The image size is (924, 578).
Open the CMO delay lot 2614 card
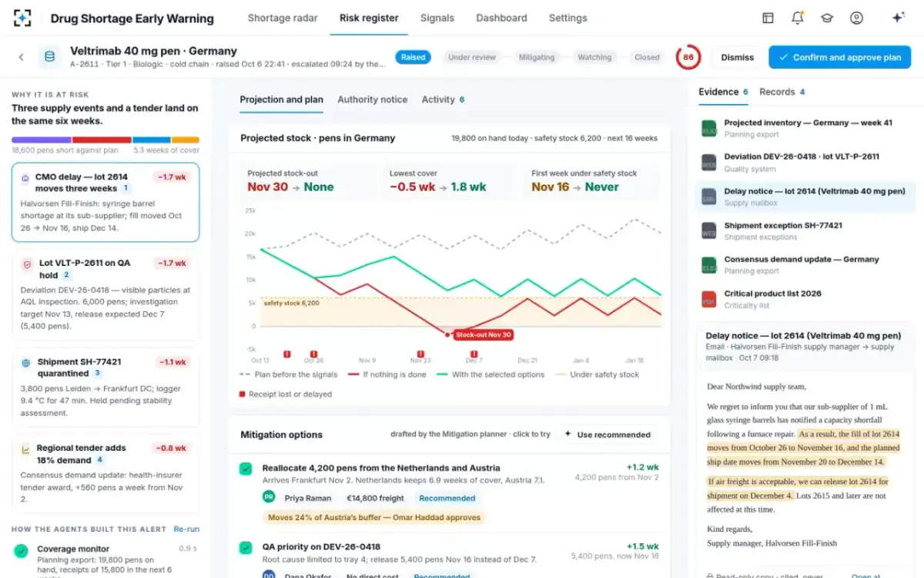[x=105, y=202]
